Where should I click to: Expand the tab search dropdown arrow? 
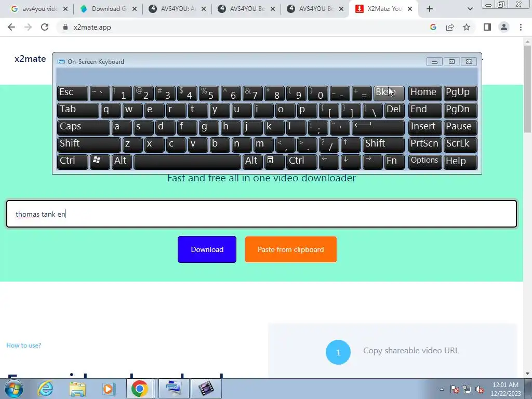[470, 9]
